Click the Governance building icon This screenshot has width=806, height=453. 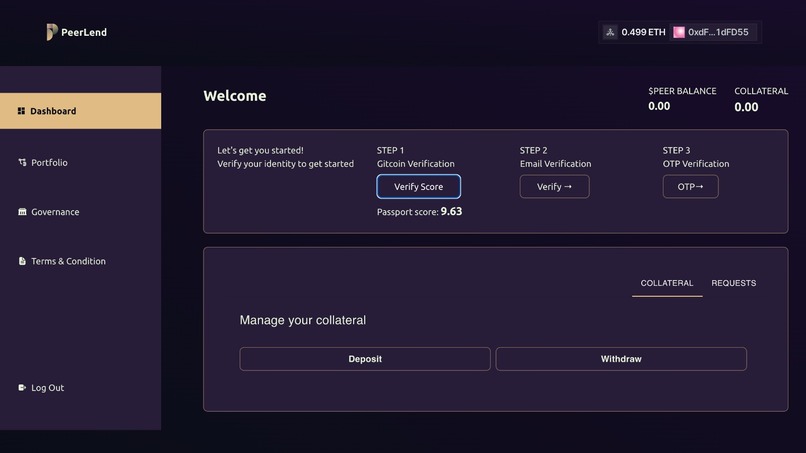click(x=22, y=212)
